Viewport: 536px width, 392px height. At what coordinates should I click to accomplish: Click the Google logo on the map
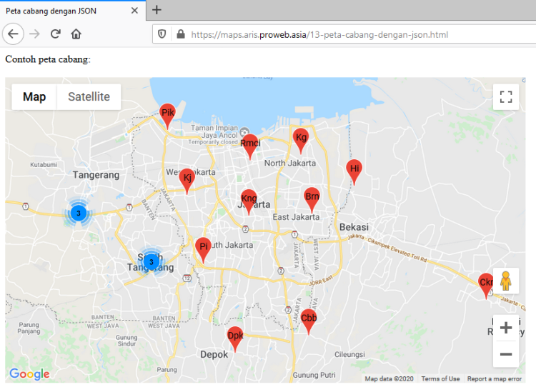tap(29, 374)
